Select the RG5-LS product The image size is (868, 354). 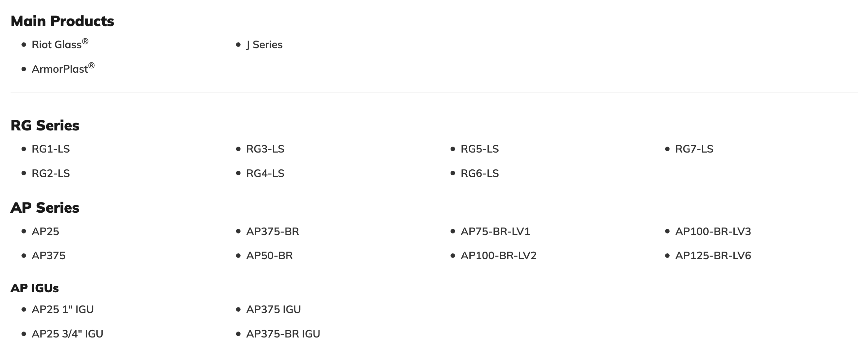480,149
